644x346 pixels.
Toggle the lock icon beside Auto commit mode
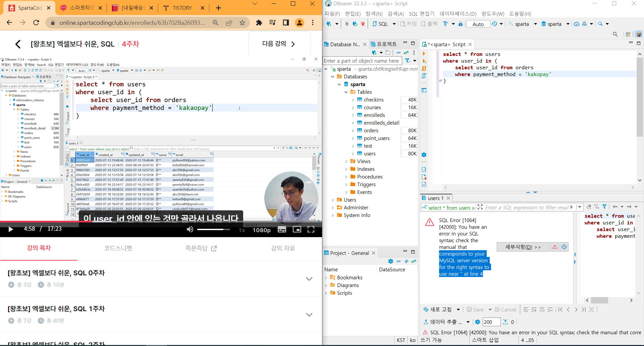click(461, 24)
